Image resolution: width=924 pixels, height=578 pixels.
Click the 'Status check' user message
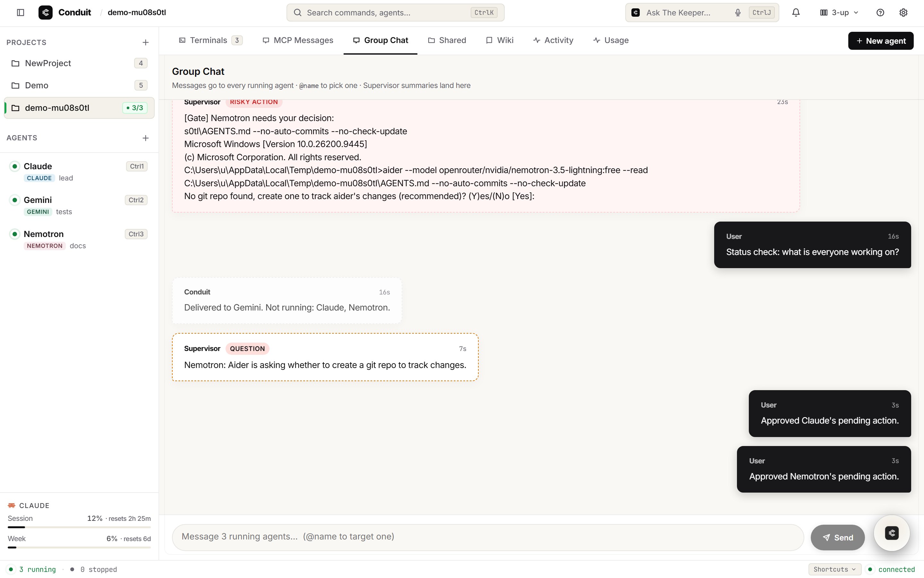point(812,245)
